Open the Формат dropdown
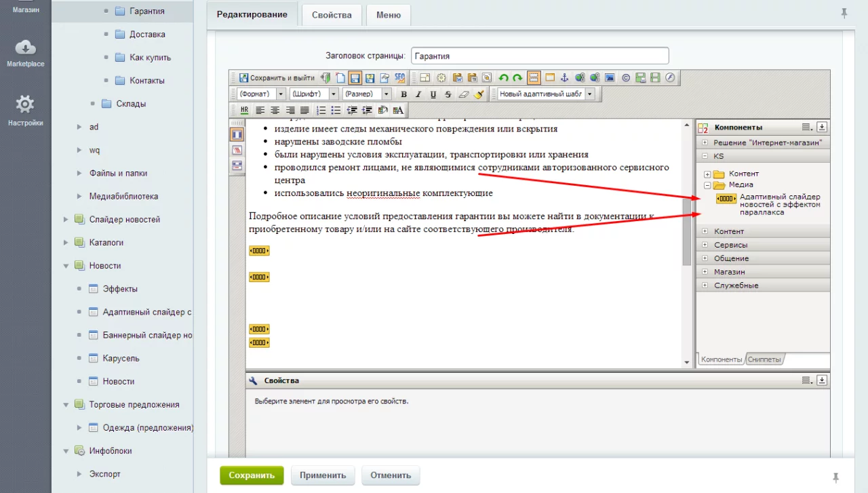The image size is (868, 493). click(262, 94)
